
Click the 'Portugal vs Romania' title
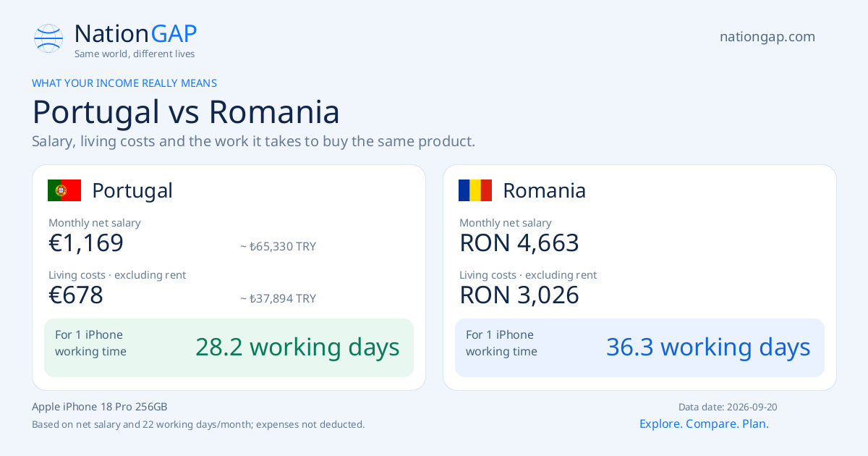186,112
